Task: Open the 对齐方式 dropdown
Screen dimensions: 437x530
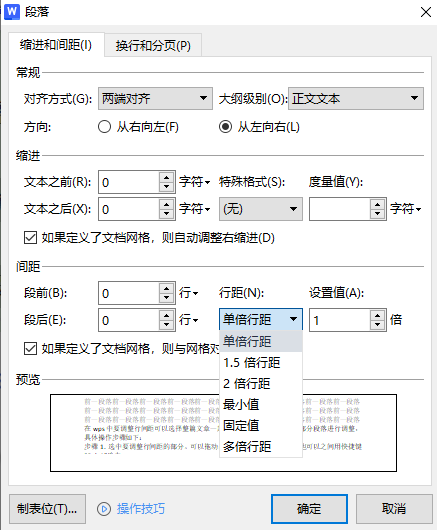Action: point(155,98)
